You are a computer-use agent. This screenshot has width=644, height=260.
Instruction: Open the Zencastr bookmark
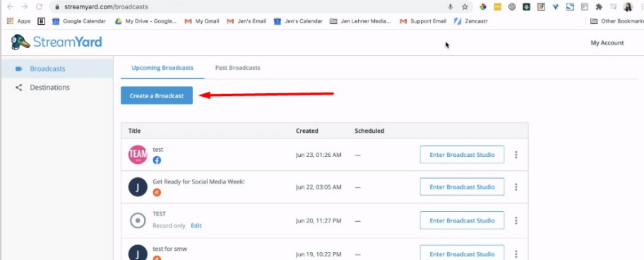point(471,21)
